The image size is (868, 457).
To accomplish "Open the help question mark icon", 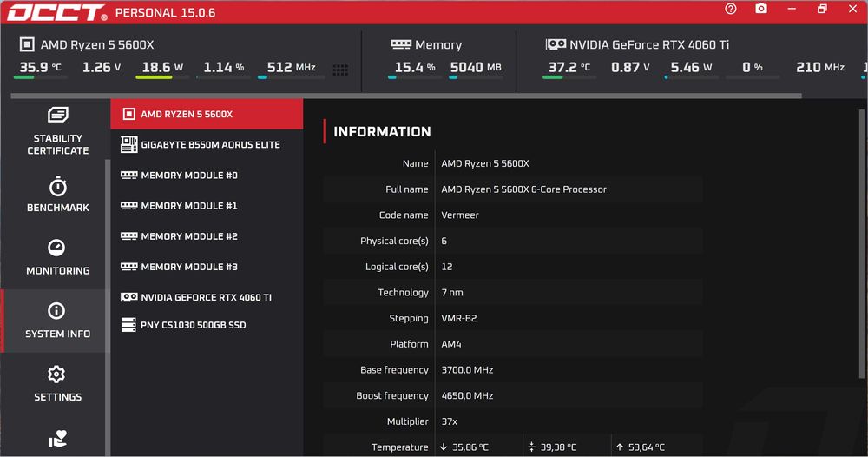I will coord(731,9).
